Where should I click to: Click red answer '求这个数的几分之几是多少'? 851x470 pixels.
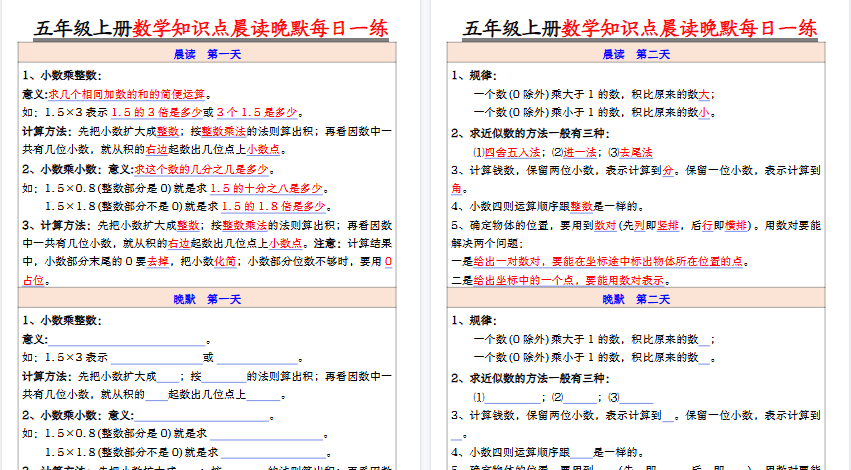(x=201, y=169)
